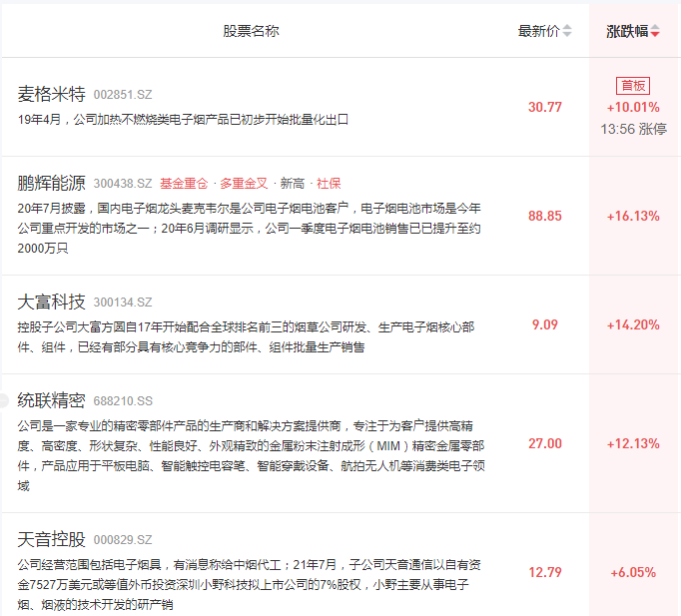This screenshot has width=681, height=616.
Task: Click the 新高 tag
Action: pyautogui.click(x=292, y=184)
